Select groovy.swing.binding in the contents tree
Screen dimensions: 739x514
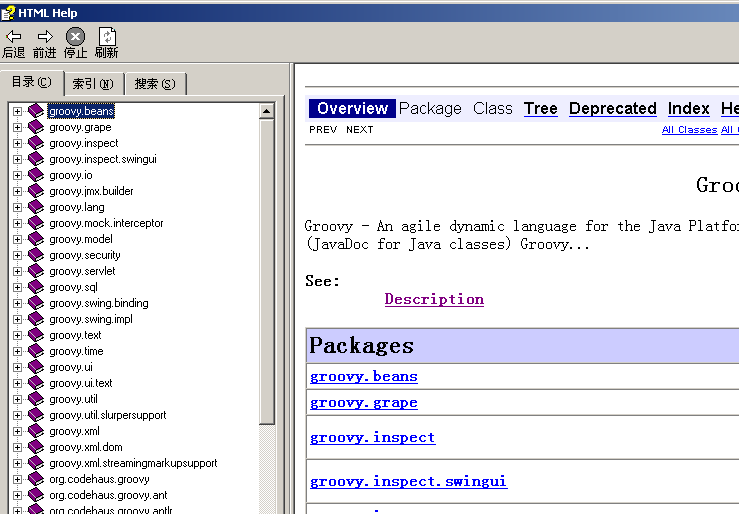[99, 303]
